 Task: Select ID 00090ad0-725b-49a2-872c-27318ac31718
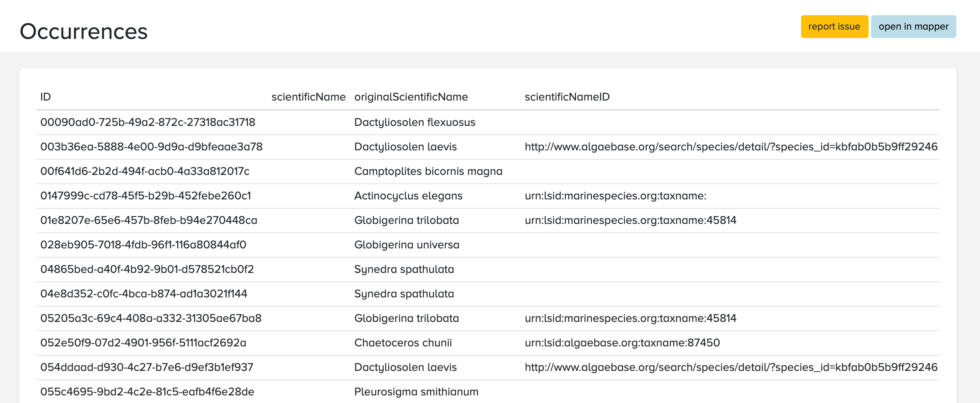click(x=148, y=122)
